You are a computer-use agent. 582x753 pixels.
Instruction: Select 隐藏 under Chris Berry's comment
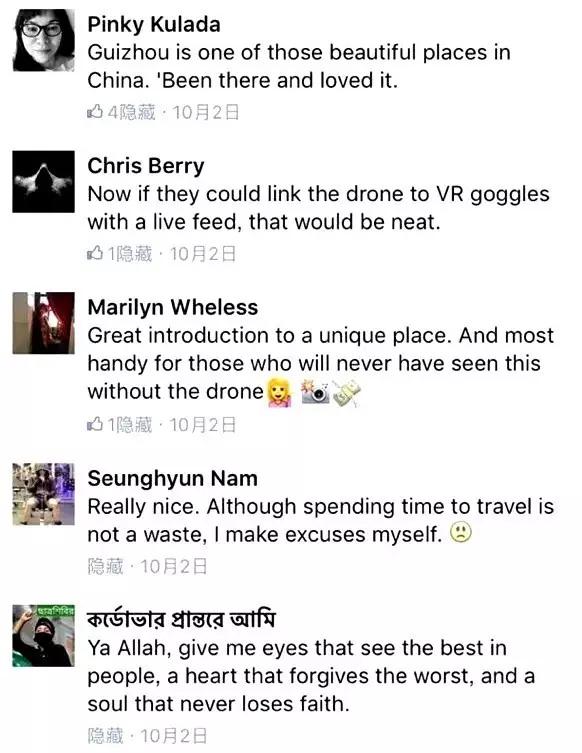pyautogui.click(x=134, y=254)
